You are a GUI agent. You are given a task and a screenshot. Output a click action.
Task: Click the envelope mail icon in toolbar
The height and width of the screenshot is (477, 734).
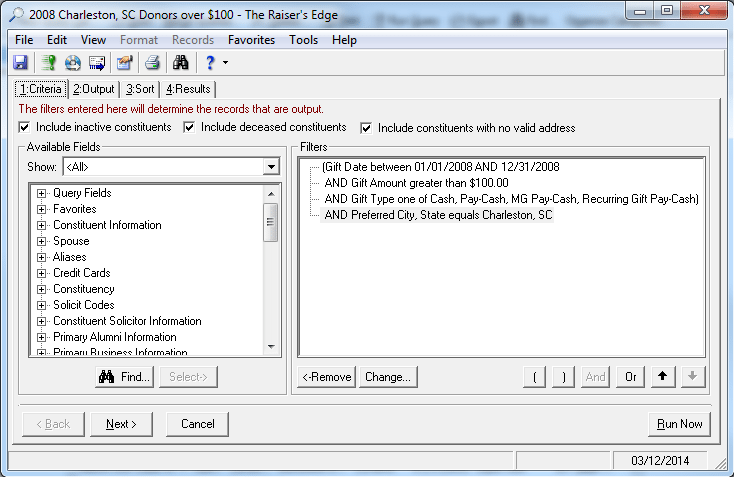click(x=97, y=63)
